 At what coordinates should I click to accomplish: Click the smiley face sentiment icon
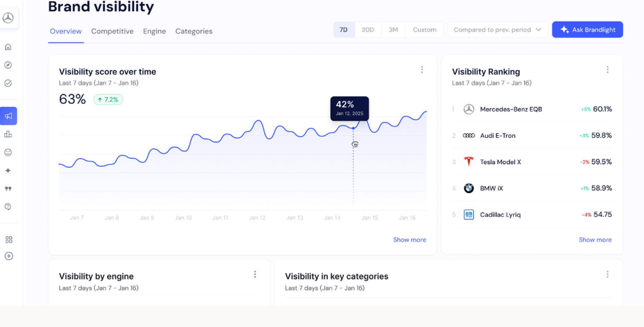[8, 153]
